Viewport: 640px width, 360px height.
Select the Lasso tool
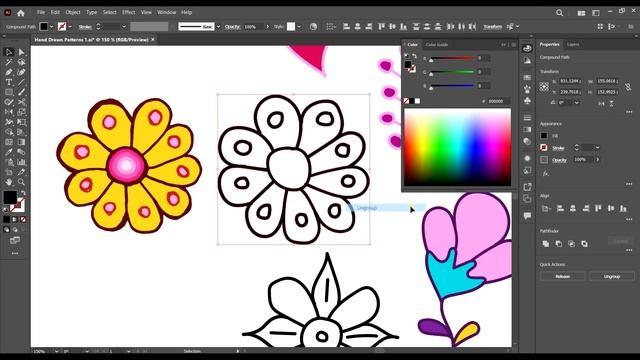point(21,62)
